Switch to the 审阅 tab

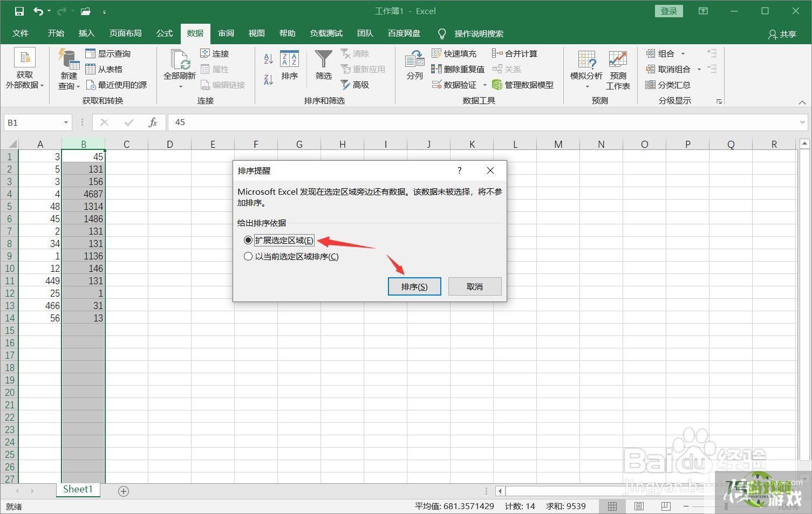226,33
